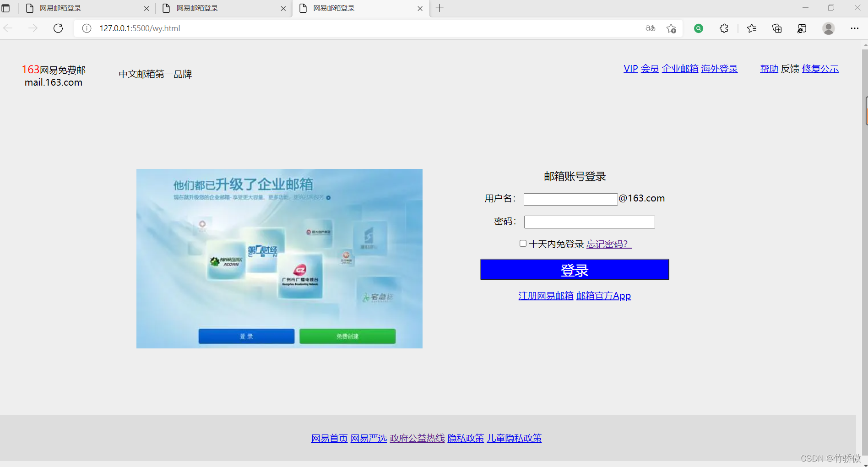The image size is (868, 467).
Task: Open the 政府公益热线 footer link
Action: click(418, 438)
